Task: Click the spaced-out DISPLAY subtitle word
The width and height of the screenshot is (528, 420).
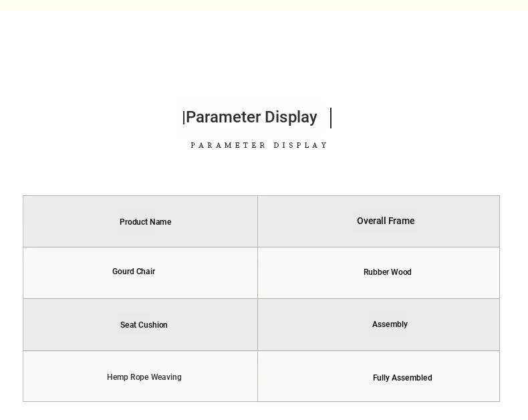Action: click(x=300, y=145)
